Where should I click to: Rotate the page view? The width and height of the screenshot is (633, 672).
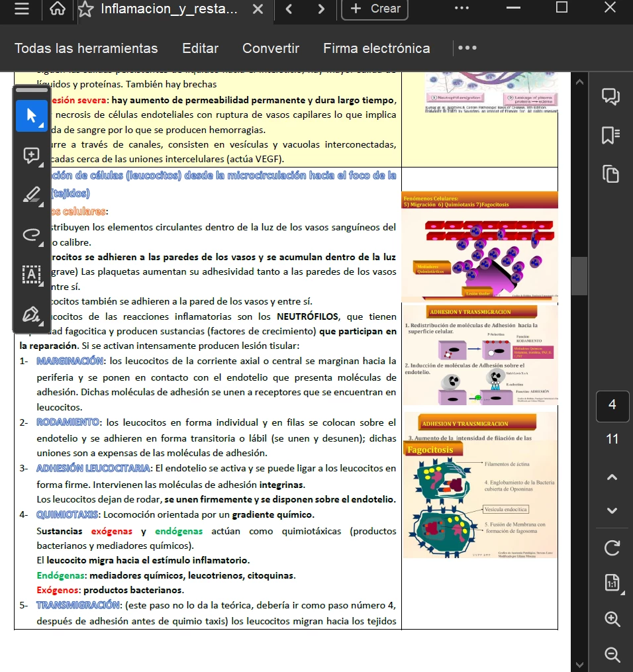[x=612, y=548]
